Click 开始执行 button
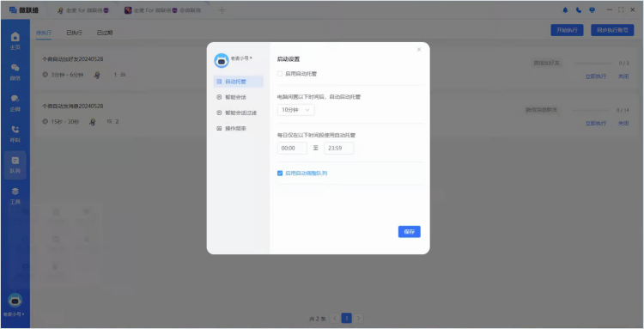Image resolution: width=644 pixels, height=329 pixels. click(x=567, y=30)
